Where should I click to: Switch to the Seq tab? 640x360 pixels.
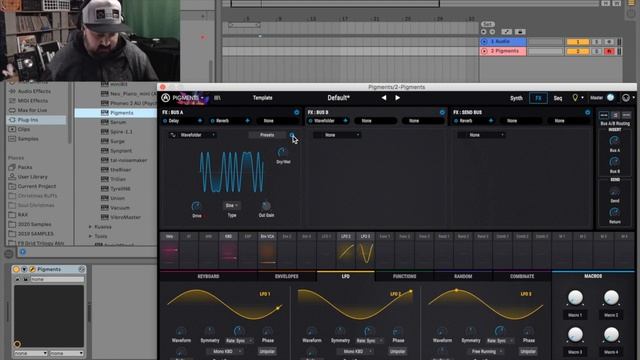558,98
